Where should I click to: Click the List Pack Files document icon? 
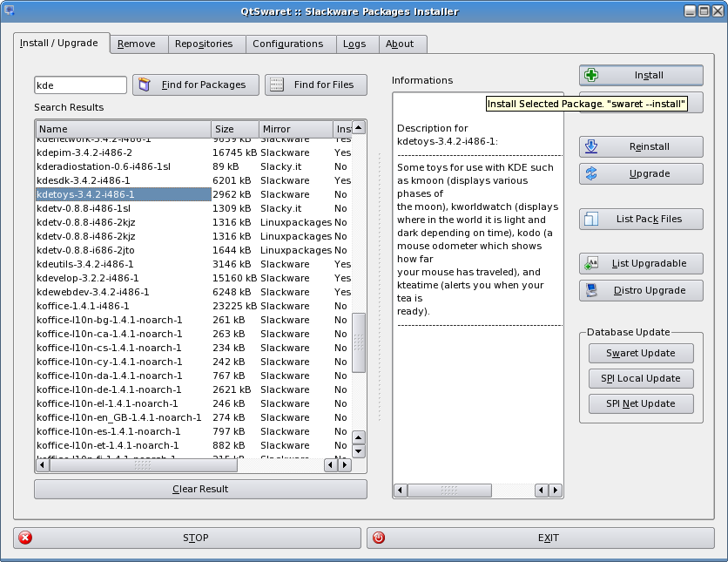(x=591, y=219)
